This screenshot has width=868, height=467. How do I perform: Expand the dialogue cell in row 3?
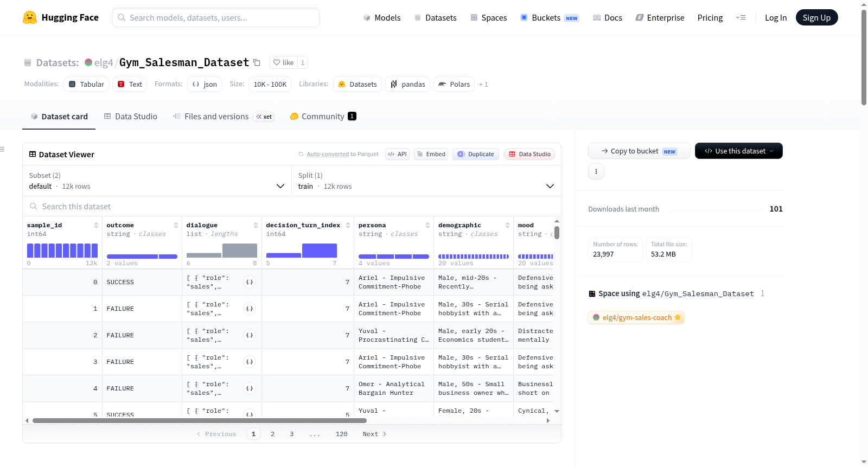(250, 362)
